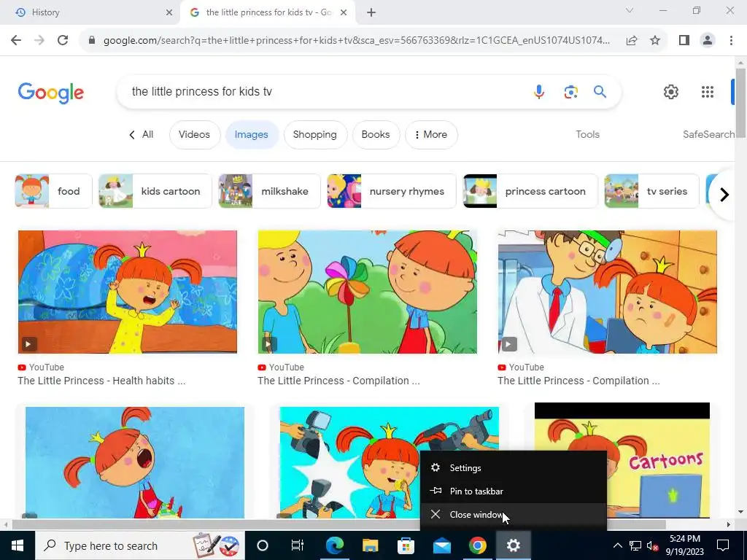Select the Images filter
Viewport: 747px width, 560px height.
(x=251, y=135)
